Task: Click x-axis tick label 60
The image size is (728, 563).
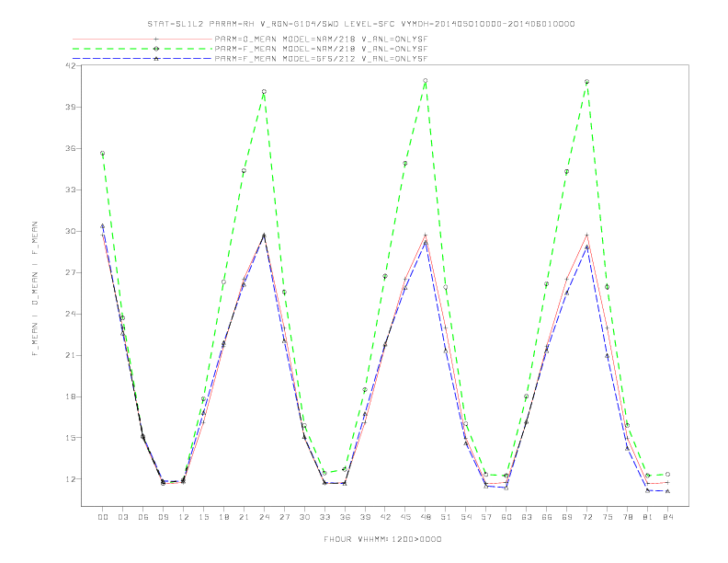Action: [x=506, y=517]
